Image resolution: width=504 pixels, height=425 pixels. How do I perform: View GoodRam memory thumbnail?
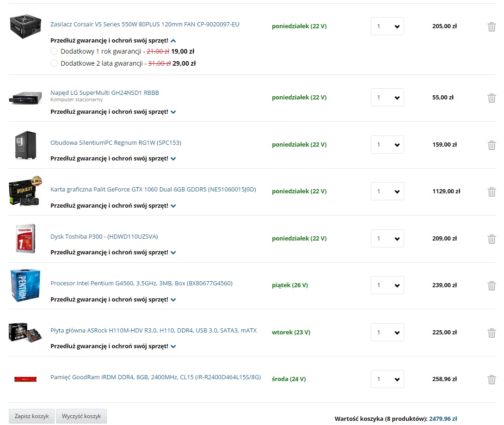25,379
